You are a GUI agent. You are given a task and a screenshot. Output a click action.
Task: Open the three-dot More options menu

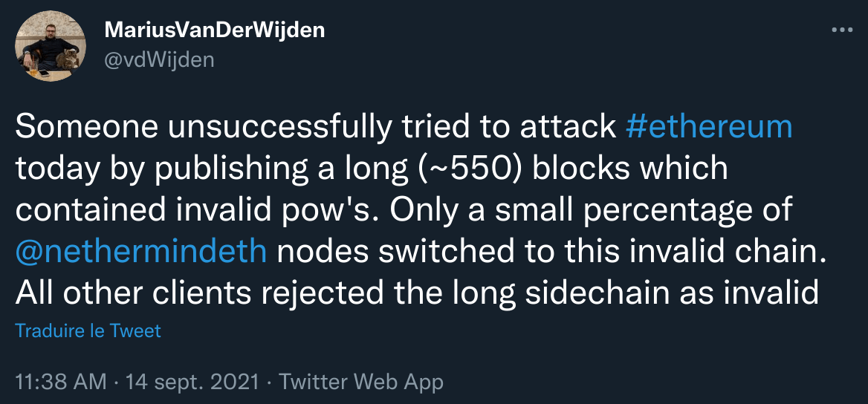point(841,30)
